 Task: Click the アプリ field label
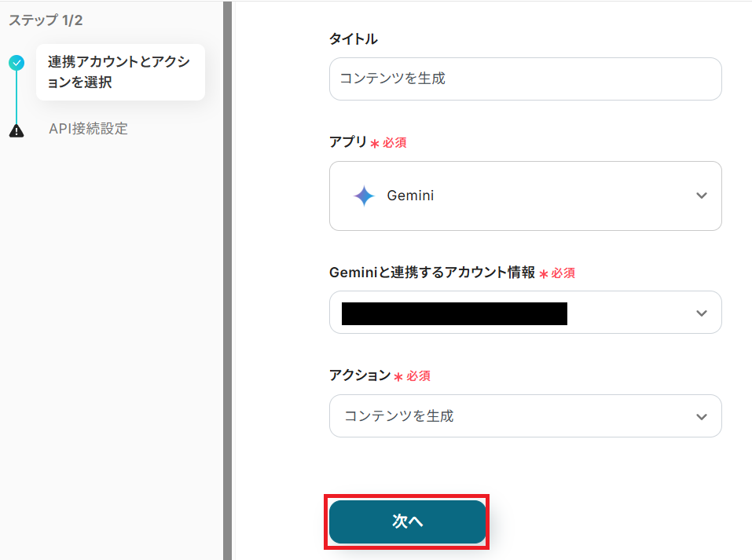(348, 142)
